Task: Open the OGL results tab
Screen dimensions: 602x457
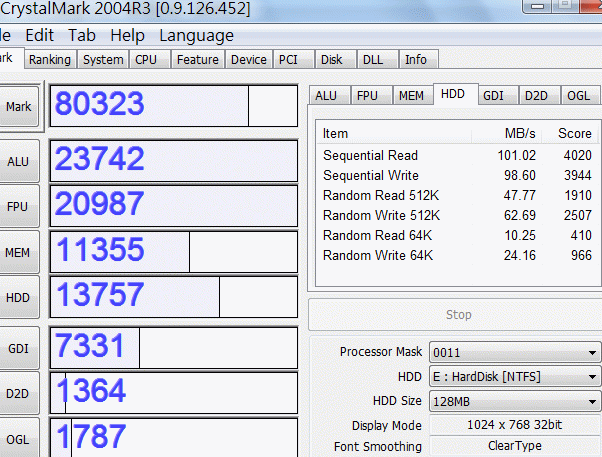Action: (580, 95)
